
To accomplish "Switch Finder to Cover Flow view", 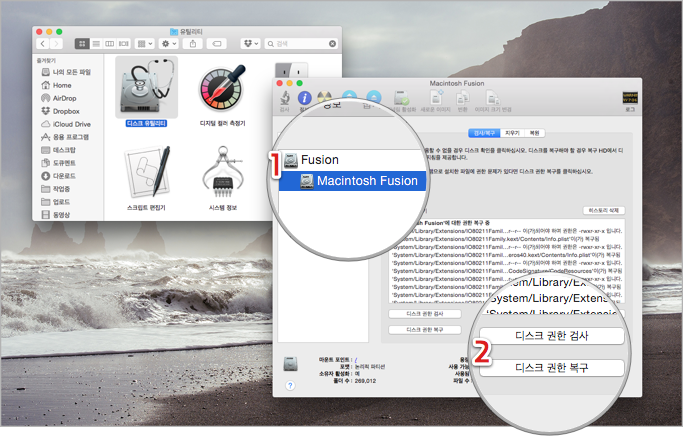I will tap(124, 44).
